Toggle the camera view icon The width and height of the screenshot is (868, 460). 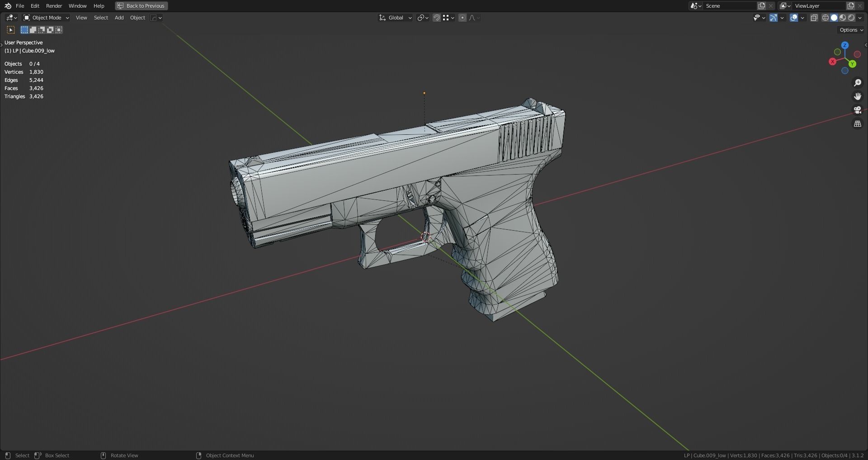click(x=858, y=109)
